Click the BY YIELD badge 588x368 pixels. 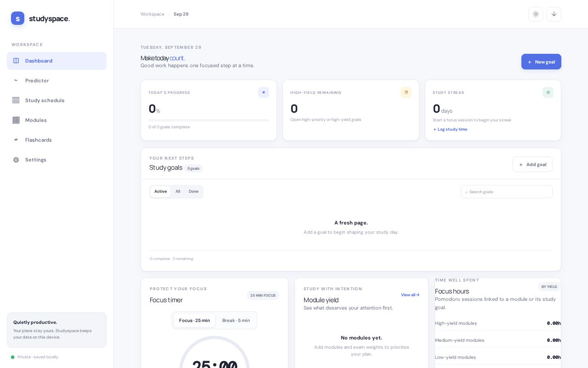(x=549, y=287)
